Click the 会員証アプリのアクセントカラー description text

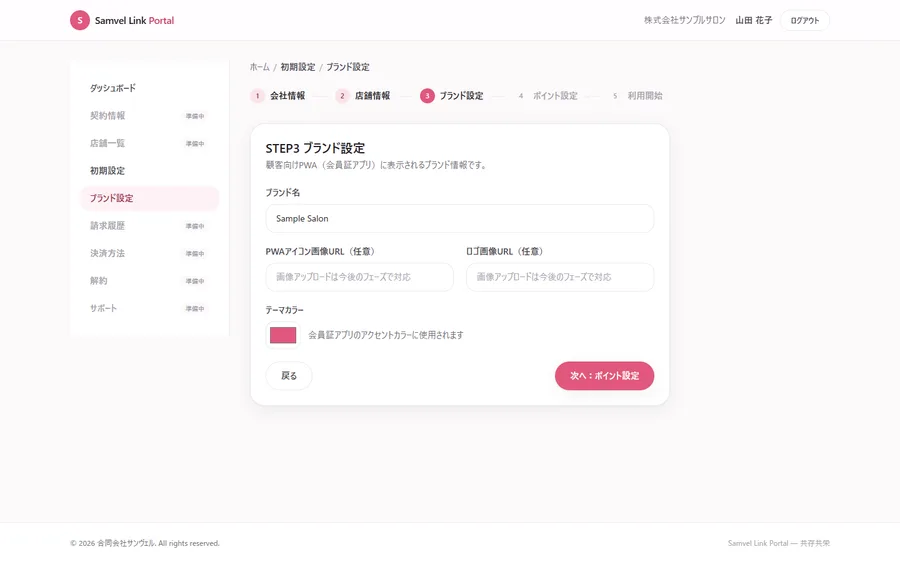coord(386,335)
